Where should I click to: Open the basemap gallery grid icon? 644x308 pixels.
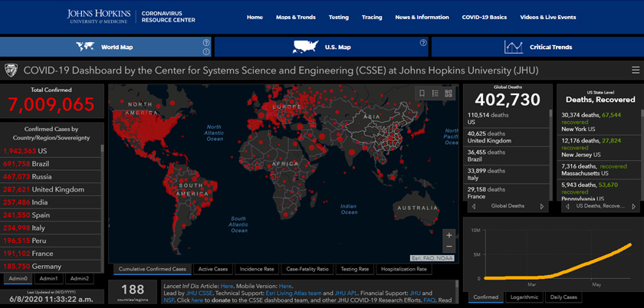449,93
